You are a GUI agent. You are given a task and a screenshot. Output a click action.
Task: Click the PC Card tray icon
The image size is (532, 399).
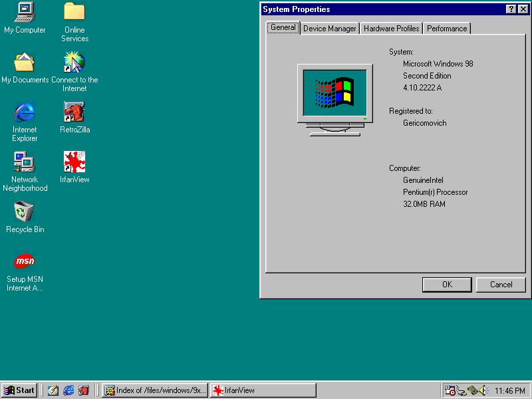(x=472, y=390)
